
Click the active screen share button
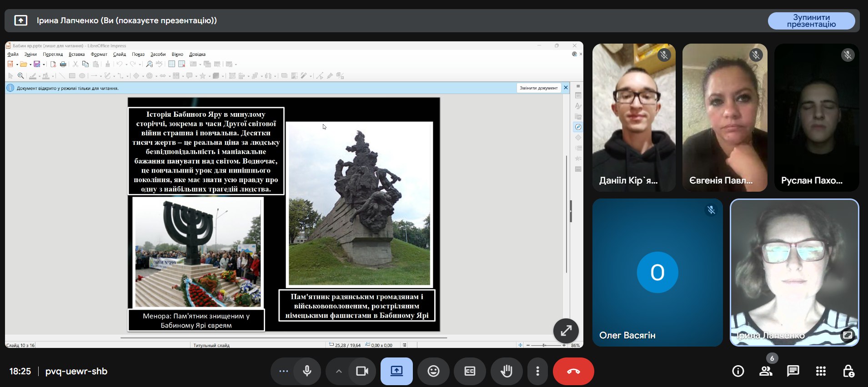pos(396,371)
